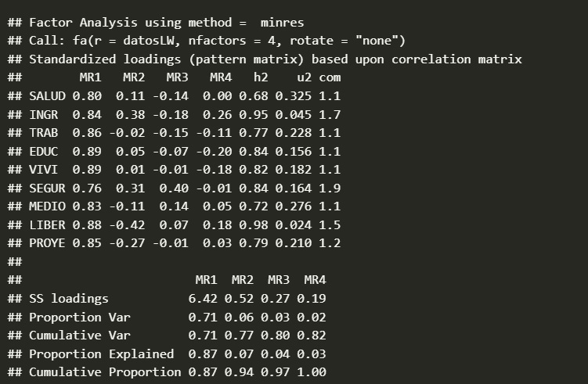This screenshot has height=384, width=588.
Task: Select the LIBER row label
Action: click(47, 224)
